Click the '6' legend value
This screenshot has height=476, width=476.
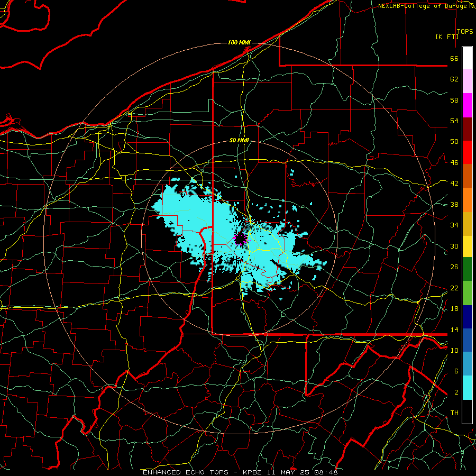456,371
